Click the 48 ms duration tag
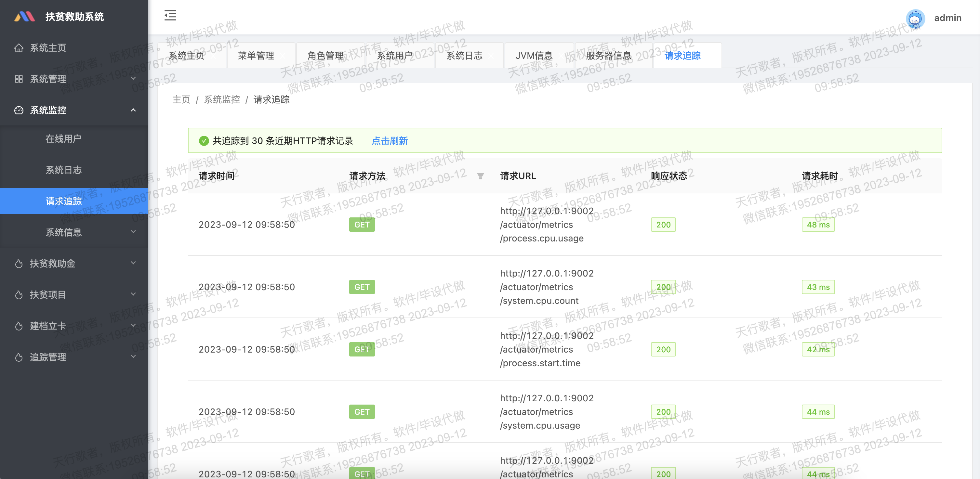 tap(818, 225)
